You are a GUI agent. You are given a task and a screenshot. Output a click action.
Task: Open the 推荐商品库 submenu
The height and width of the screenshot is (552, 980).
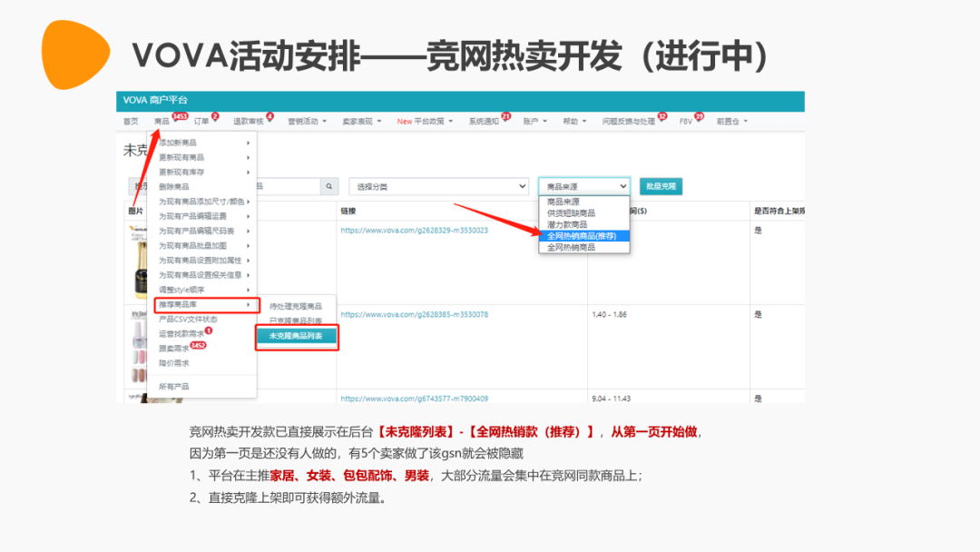coord(206,305)
